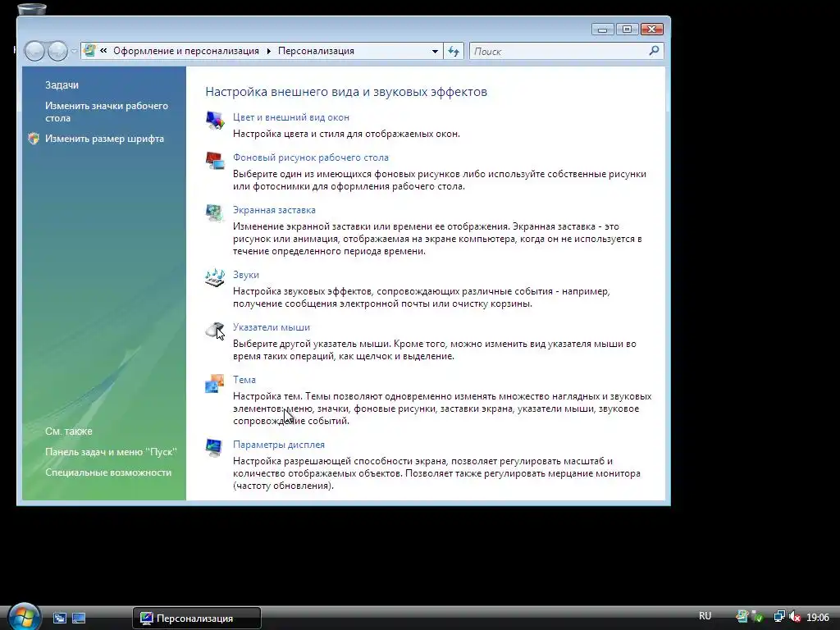Open Цвет и внешний вид окон link
This screenshot has width=840, height=630.
pos(291,117)
